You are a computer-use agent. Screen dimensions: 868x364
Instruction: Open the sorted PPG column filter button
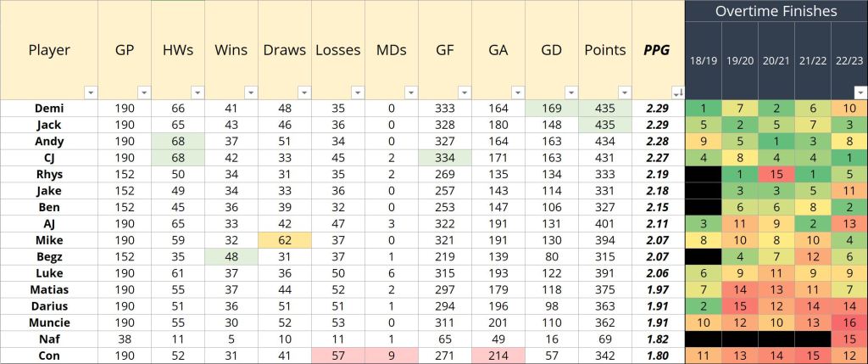coord(677,92)
